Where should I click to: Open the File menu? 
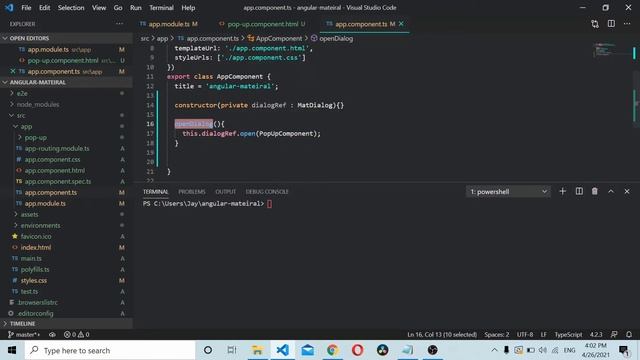(x=26, y=7)
